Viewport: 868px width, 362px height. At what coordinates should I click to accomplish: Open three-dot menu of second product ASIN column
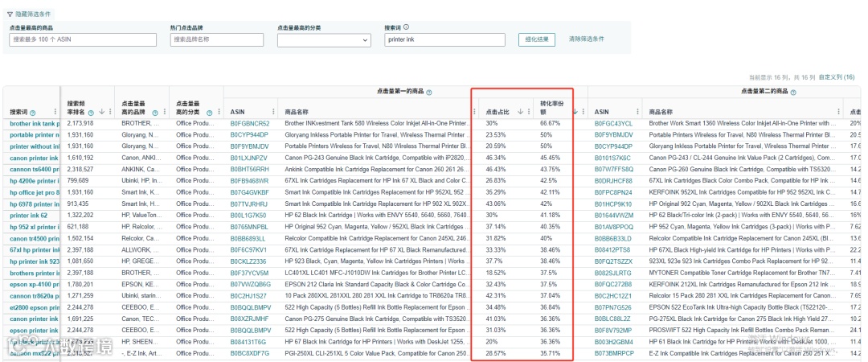tap(637, 112)
